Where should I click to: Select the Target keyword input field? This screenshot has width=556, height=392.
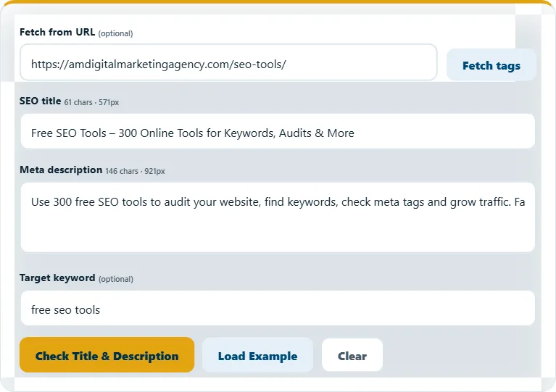click(x=278, y=308)
